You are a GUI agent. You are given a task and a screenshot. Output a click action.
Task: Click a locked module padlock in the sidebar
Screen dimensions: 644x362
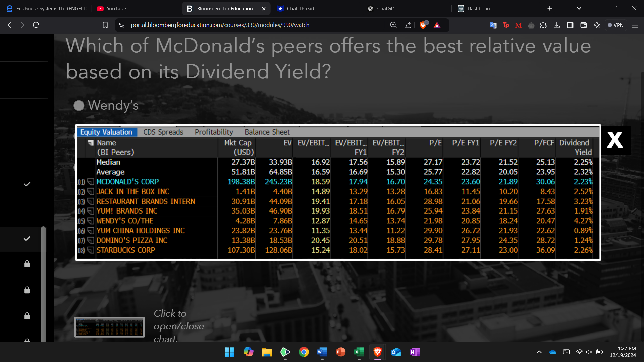tap(27, 264)
